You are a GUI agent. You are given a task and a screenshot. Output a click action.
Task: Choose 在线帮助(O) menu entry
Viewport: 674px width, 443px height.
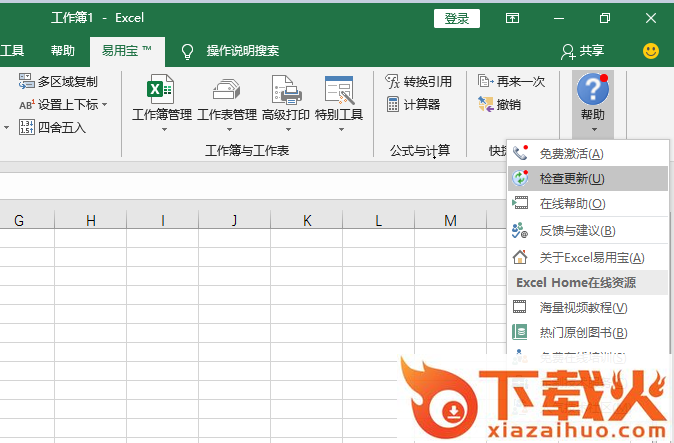click(x=588, y=203)
